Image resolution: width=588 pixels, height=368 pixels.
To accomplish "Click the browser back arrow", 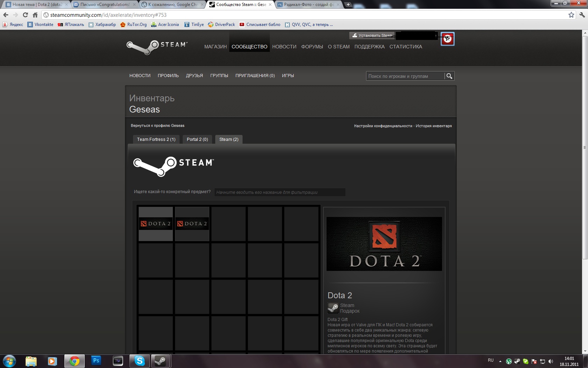I will pos(6,15).
